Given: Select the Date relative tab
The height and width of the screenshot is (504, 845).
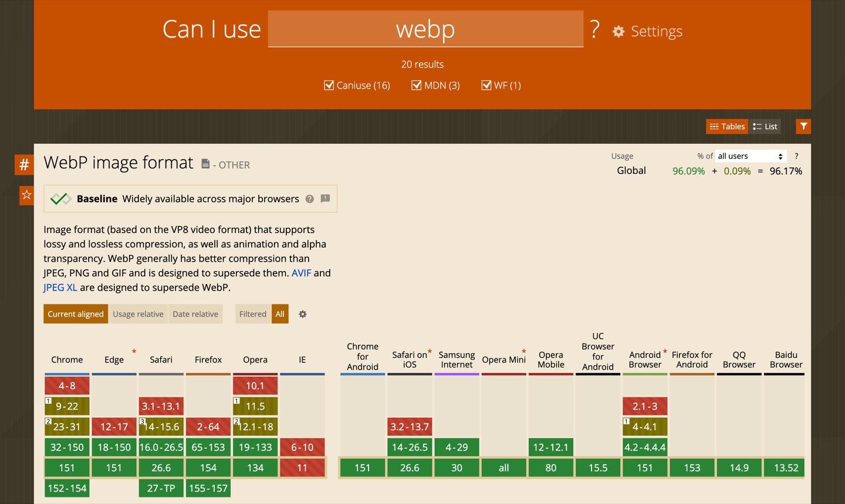Looking at the screenshot, I should coord(195,314).
